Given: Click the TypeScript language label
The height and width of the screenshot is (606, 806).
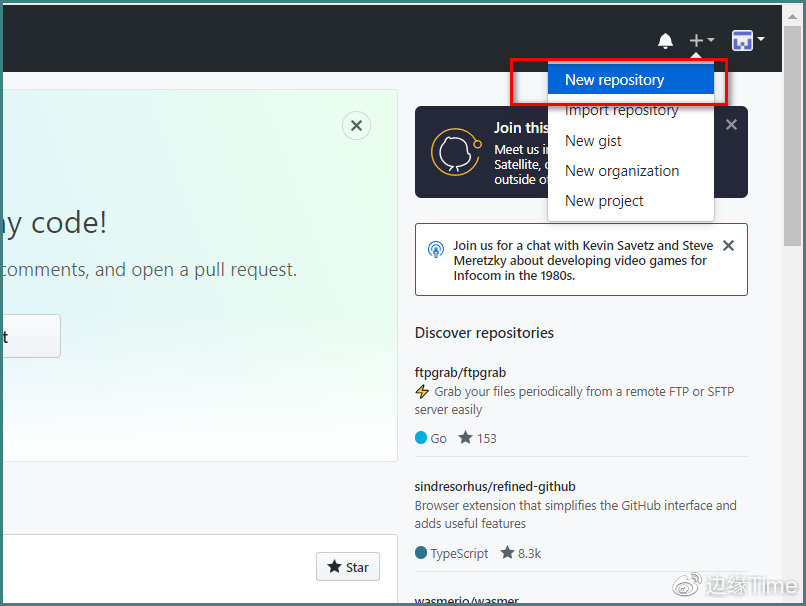Looking at the screenshot, I should [459, 553].
